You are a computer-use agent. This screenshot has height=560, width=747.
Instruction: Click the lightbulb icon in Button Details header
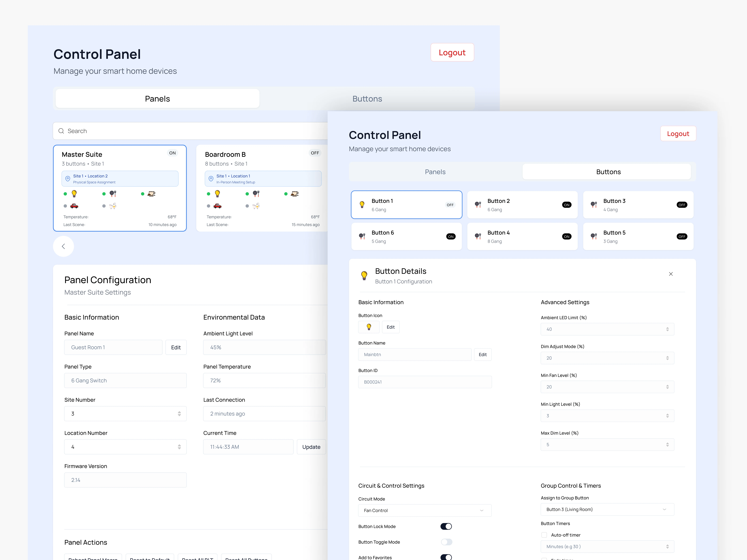[x=364, y=275]
